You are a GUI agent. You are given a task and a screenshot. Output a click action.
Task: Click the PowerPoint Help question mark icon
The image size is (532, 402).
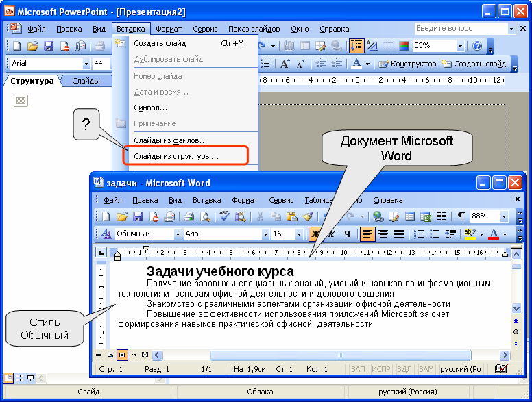(x=477, y=45)
